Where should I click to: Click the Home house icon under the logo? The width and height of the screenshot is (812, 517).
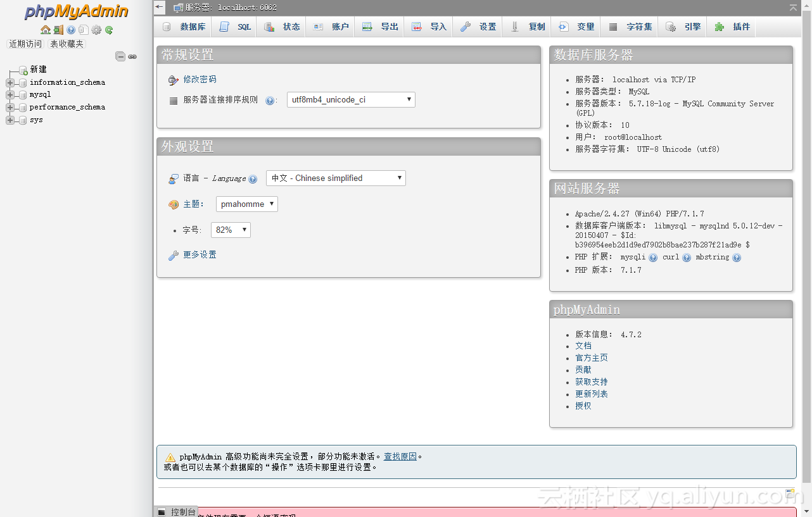pos(46,30)
